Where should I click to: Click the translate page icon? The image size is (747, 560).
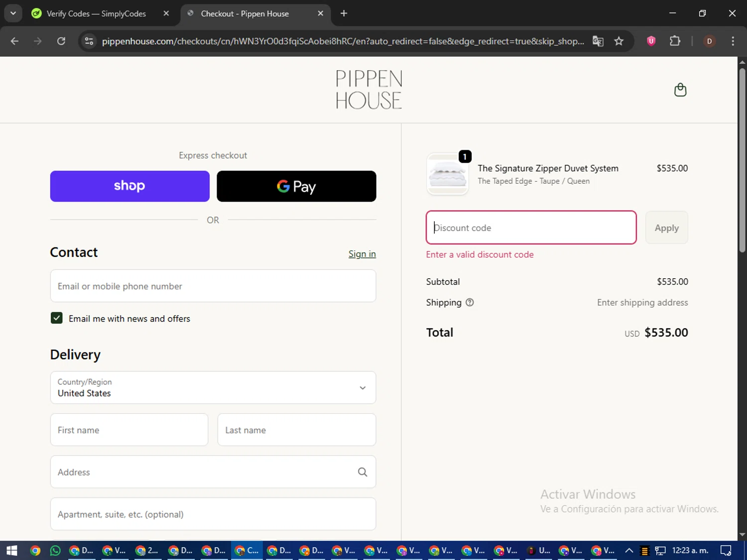pyautogui.click(x=598, y=41)
